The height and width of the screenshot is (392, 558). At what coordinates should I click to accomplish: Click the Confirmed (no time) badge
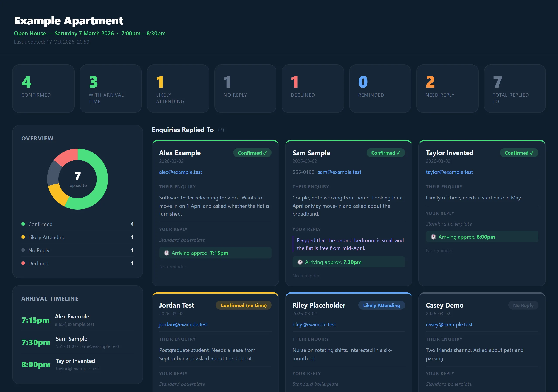tap(243, 305)
